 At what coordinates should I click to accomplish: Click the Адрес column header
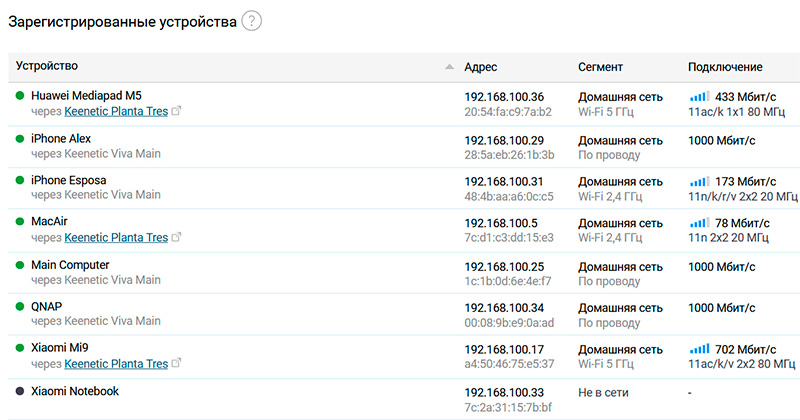pyautogui.click(x=481, y=67)
